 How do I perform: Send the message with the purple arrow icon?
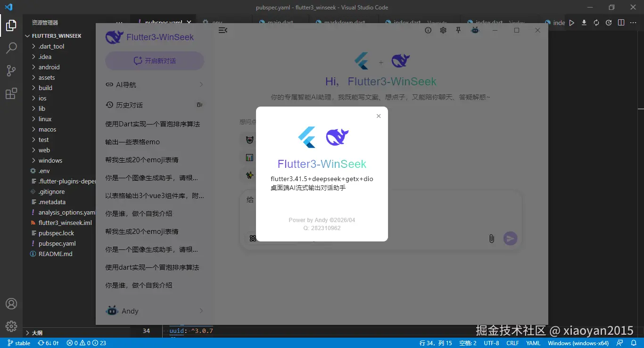[510, 239]
